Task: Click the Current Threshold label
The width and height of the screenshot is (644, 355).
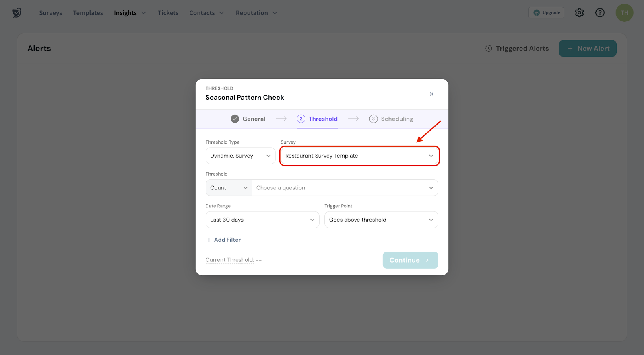Action: tap(229, 260)
